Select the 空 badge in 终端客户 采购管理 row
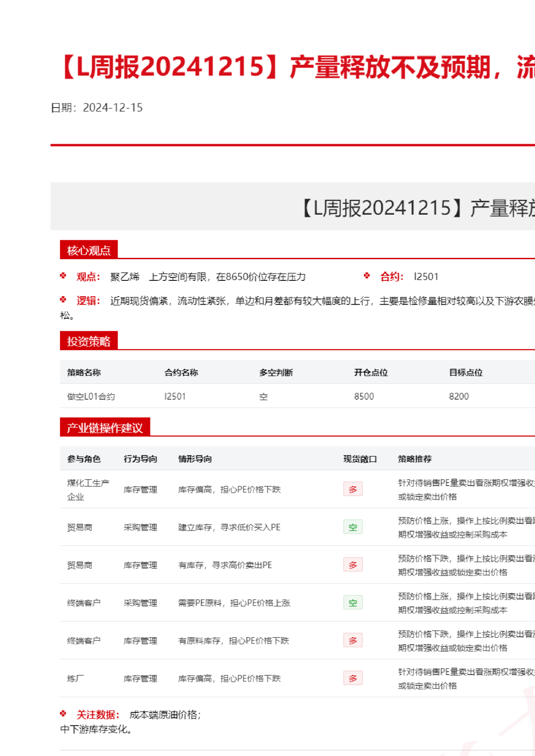The height and width of the screenshot is (756, 535). tap(353, 603)
